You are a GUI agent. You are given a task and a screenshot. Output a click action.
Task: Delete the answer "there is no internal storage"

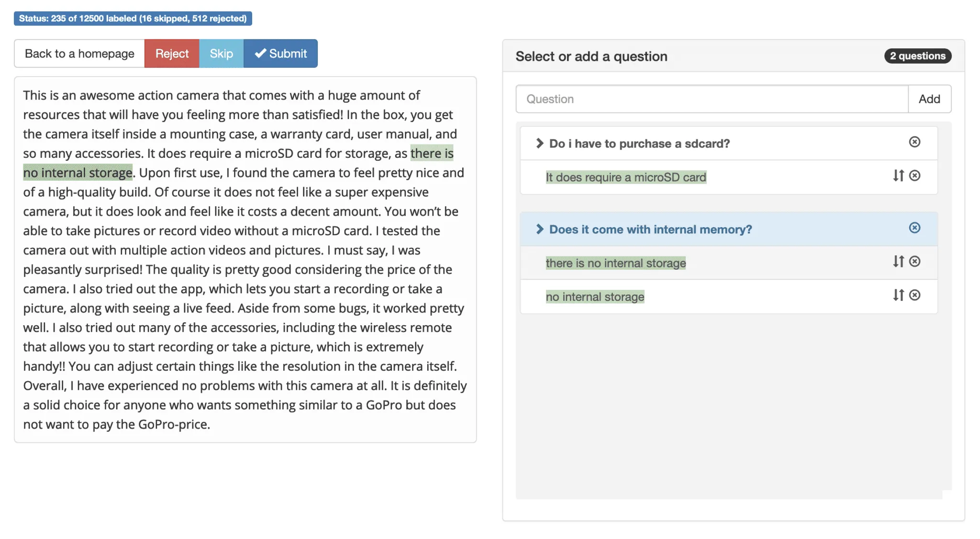click(915, 262)
